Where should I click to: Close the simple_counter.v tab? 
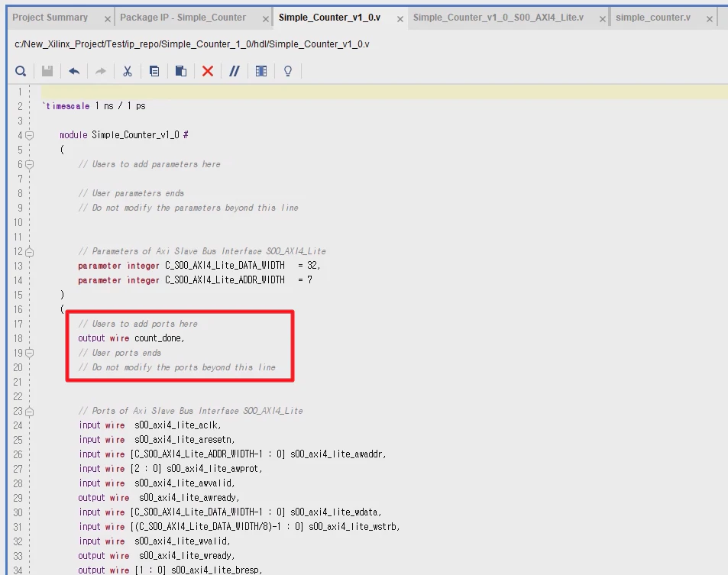point(710,19)
